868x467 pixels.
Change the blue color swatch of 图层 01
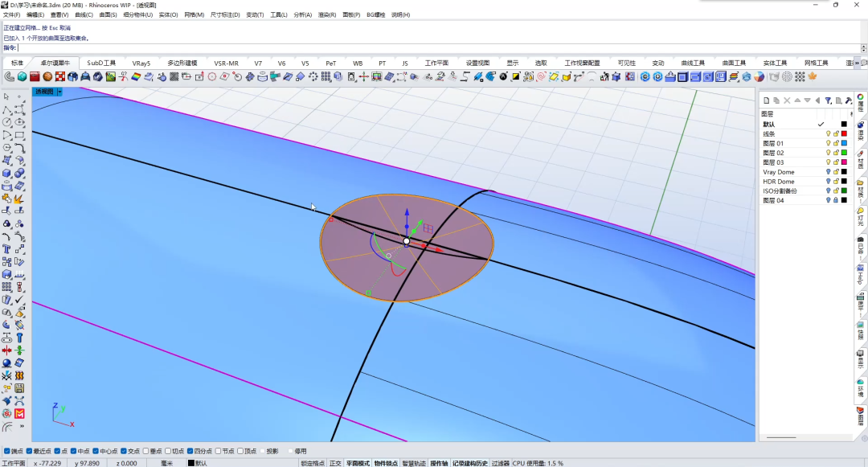pyautogui.click(x=844, y=143)
